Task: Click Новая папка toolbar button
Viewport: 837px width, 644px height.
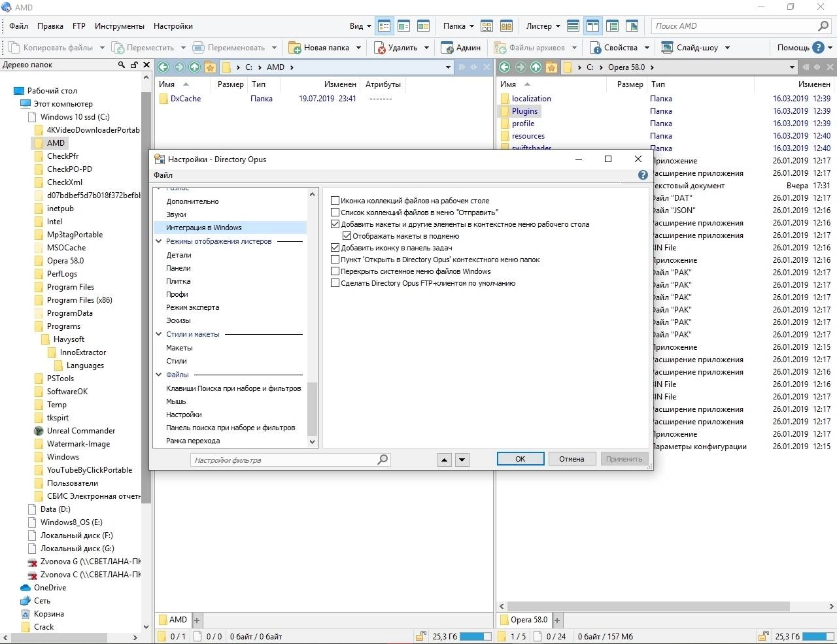Action: pyautogui.click(x=318, y=48)
